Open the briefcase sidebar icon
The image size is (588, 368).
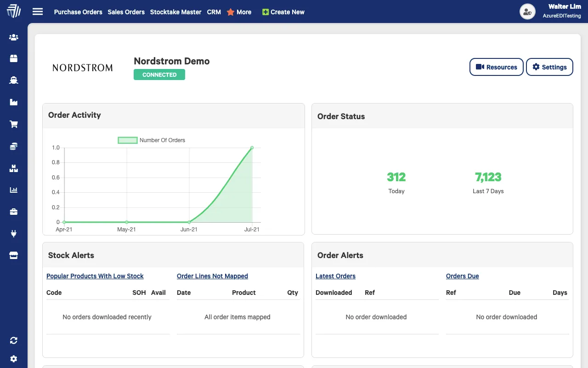click(14, 212)
